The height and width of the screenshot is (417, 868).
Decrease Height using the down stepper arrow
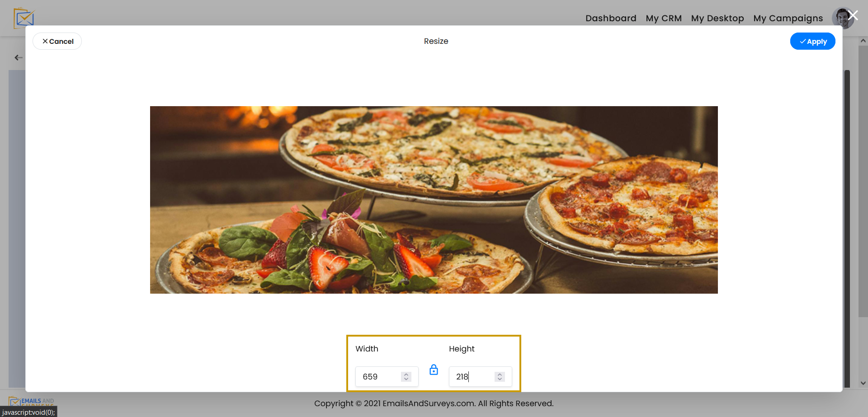tap(500, 380)
